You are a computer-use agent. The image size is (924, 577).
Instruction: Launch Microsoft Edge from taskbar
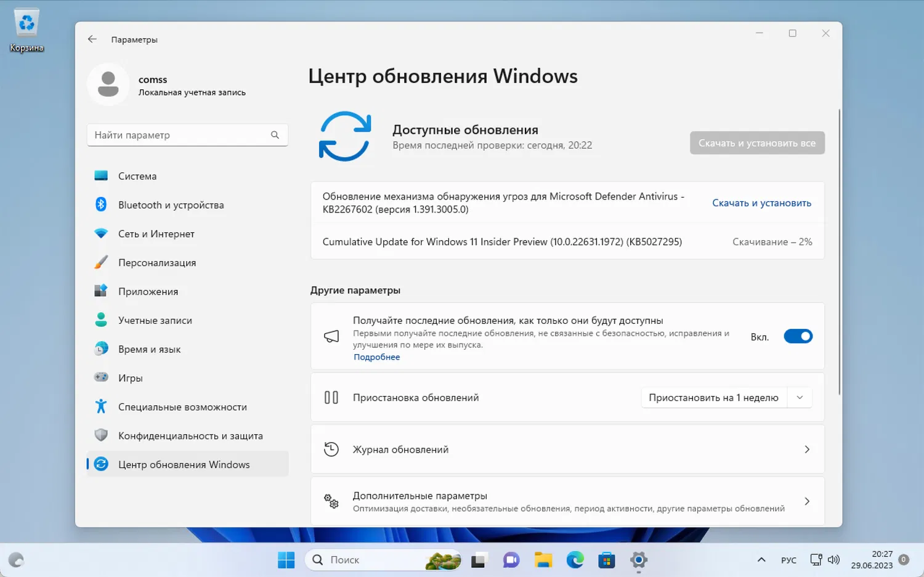(x=575, y=560)
